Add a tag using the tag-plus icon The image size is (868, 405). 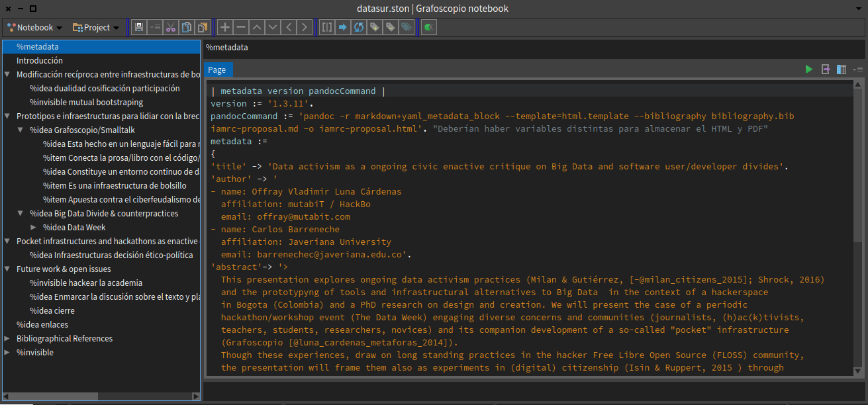click(374, 26)
